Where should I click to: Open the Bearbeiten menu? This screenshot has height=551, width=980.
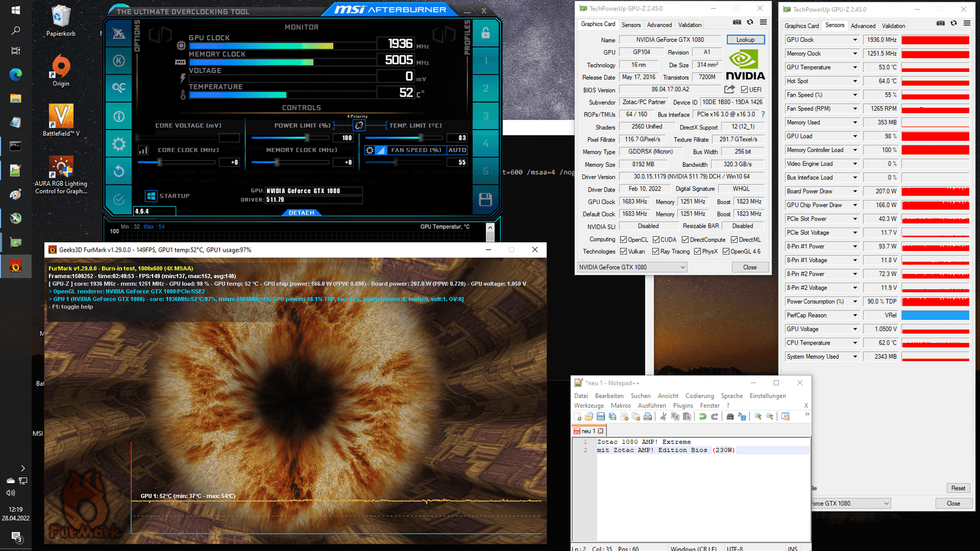(x=609, y=396)
